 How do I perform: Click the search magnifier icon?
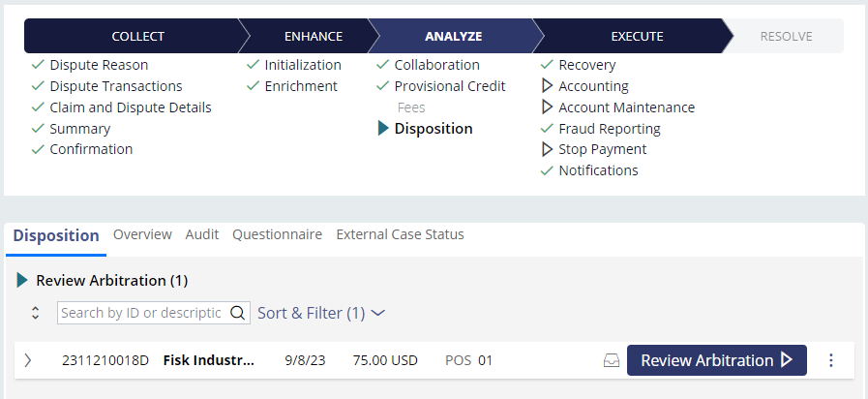pos(237,313)
